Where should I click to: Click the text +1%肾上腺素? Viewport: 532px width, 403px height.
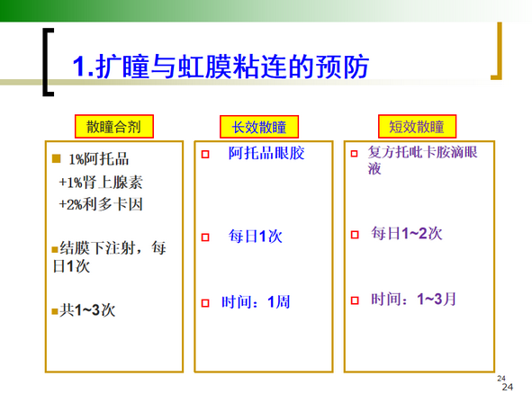101,183
